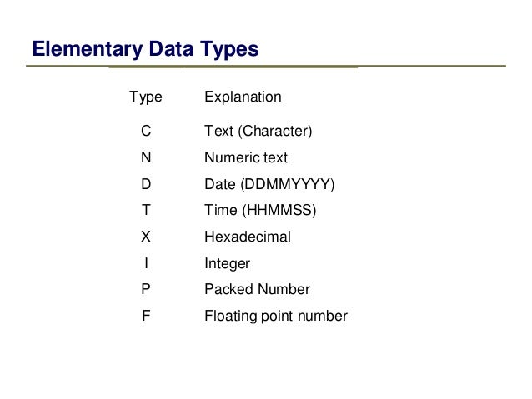This screenshot has height=399, width=532.
Task: Select the Explanation column header
Action: [243, 97]
